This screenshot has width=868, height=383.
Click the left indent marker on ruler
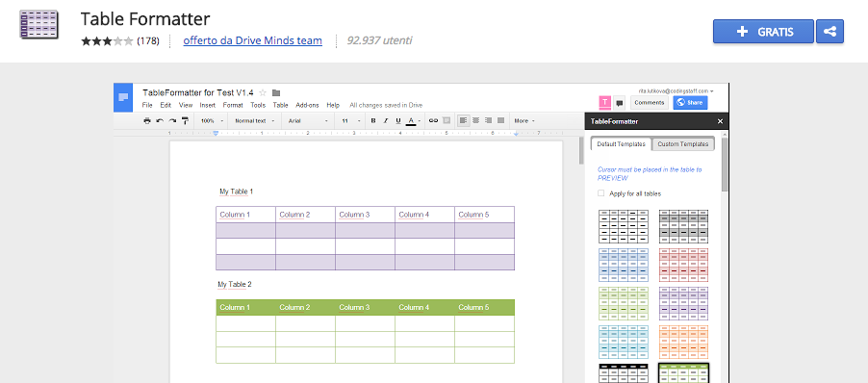[x=216, y=133]
